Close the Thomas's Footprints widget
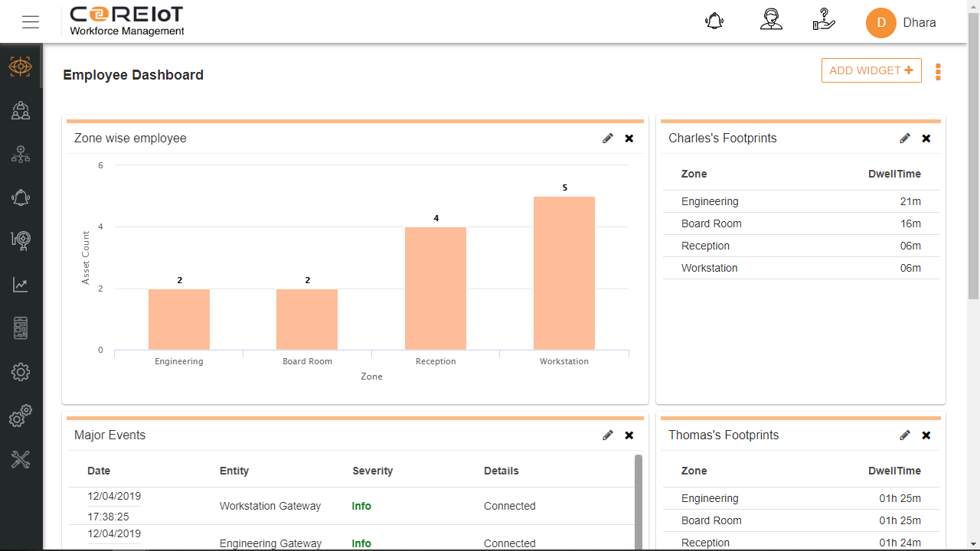Screen dimensions: 980x551 (x=926, y=435)
